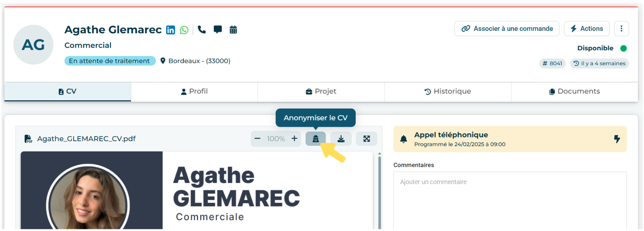644x231 pixels.
Task: Click the AG avatar circle
Action: tap(33, 45)
